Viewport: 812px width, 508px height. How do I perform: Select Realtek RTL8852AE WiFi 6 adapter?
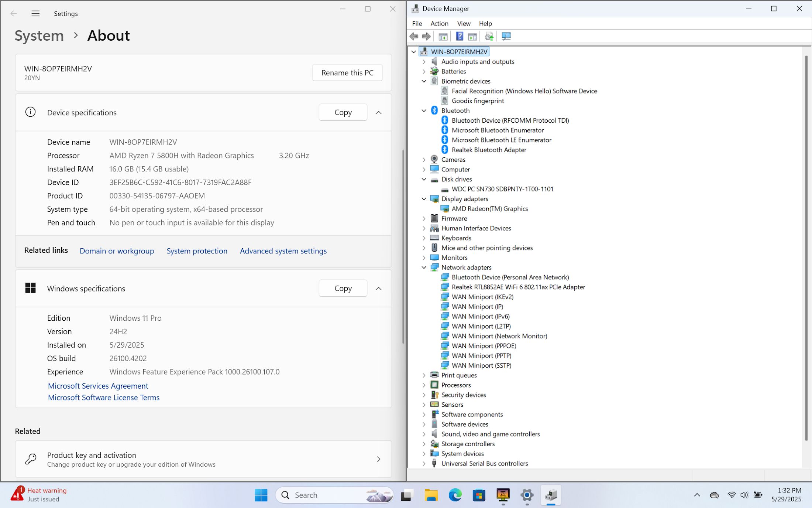pos(518,287)
